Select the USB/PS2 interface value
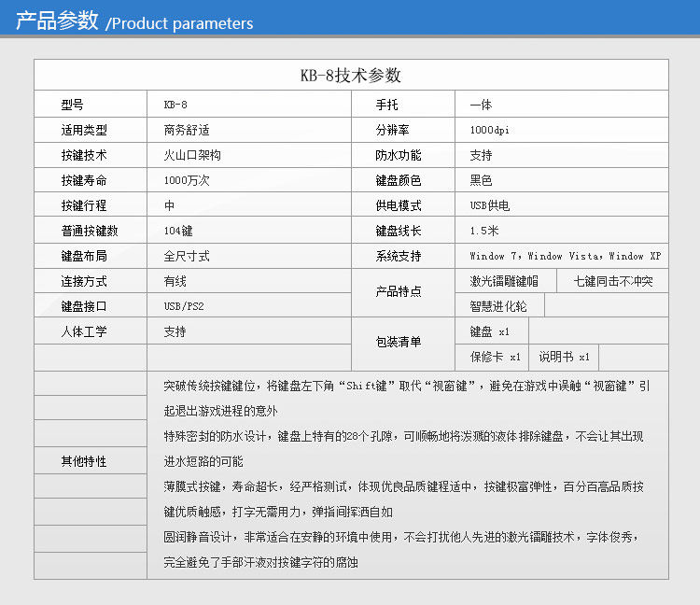The height and width of the screenshot is (605, 700). click(184, 306)
